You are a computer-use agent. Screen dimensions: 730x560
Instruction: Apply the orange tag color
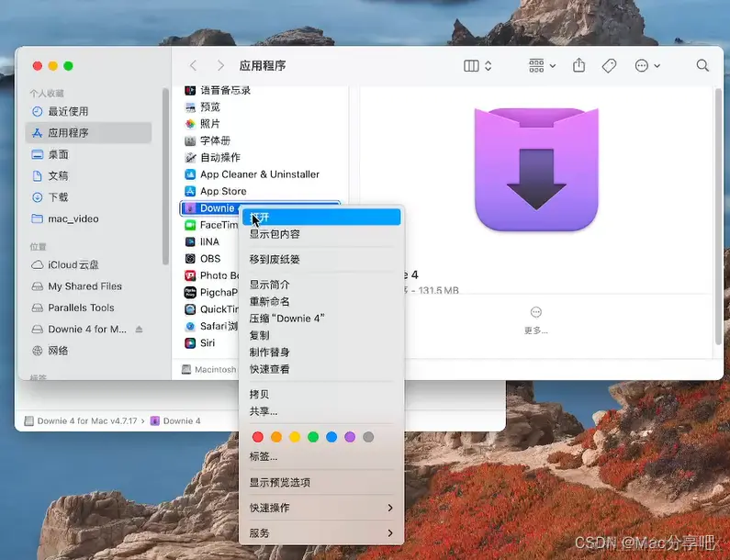[276, 437]
